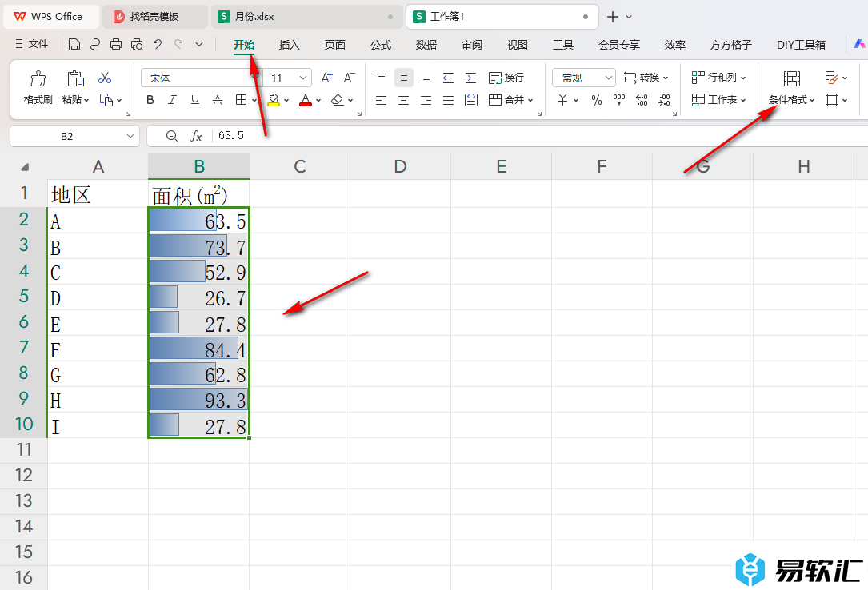Open number format (常规) dropdown
868x590 pixels.
pos(608,78)
